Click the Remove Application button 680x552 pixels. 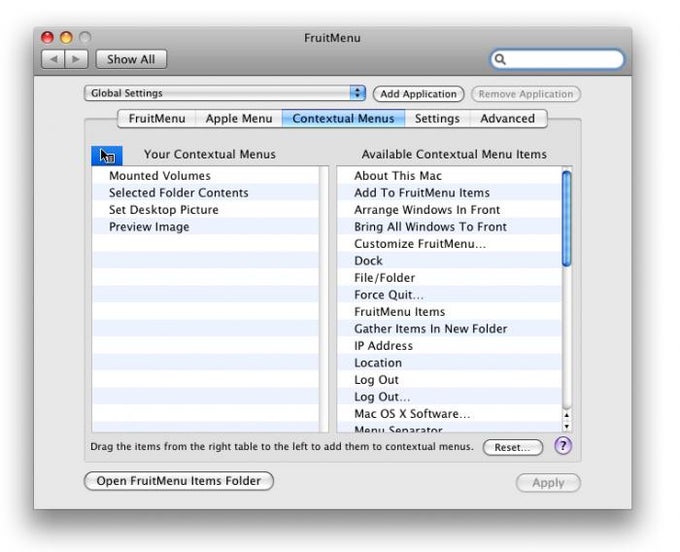[526, 94]
